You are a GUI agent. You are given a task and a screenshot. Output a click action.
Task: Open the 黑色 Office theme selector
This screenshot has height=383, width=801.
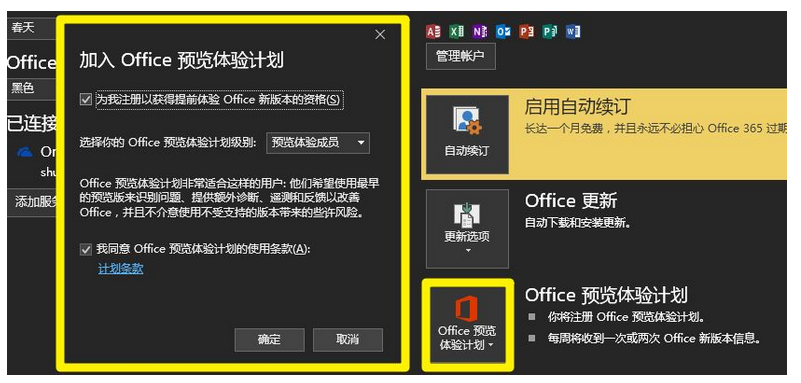pyautogui.click(x=32, y=88)
